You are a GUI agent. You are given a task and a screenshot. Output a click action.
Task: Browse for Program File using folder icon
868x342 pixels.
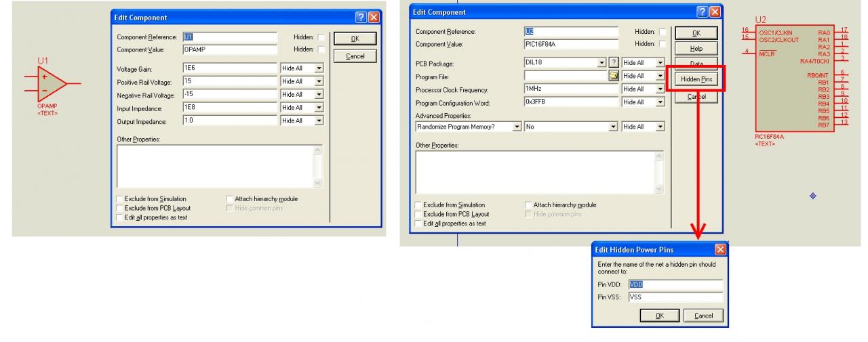[614, 76]
